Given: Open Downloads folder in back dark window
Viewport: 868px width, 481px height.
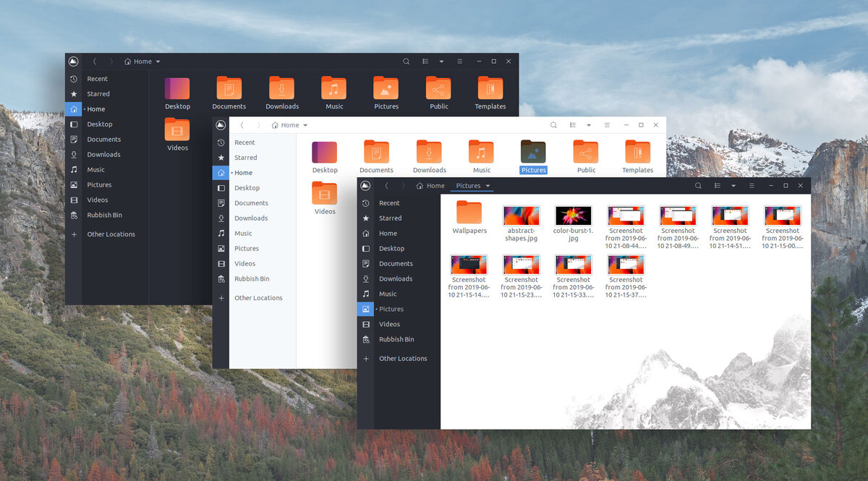Looking at the screenshot, I should [x=281, y=88].
